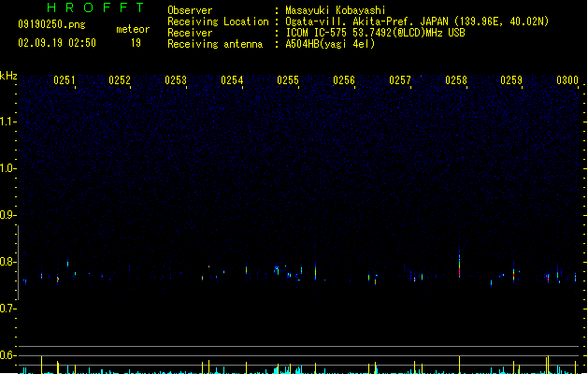This screenshot has height=374, width=588.
Task: Click the 0259 time marker
Action: click(511, 80)
